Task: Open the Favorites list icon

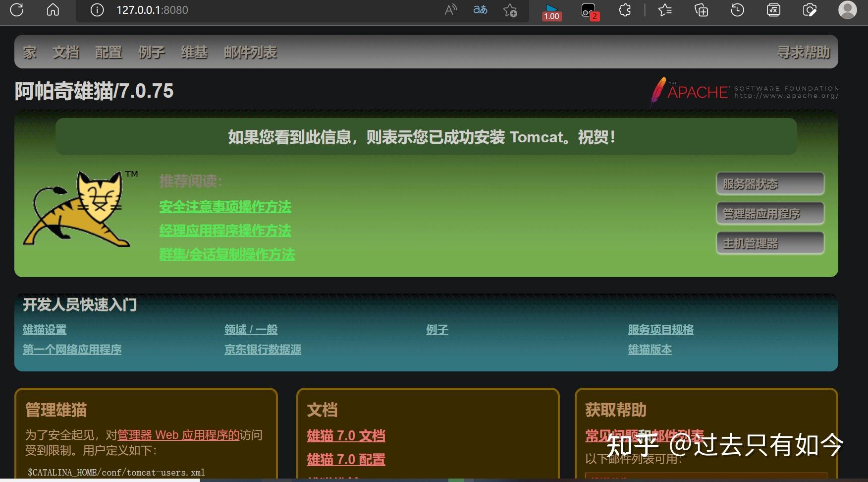Action: (665, 10)
